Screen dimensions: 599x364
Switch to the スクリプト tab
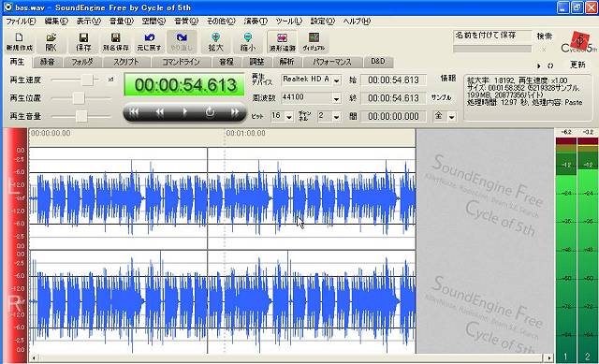pyautogui.click(x=126, y=62)
